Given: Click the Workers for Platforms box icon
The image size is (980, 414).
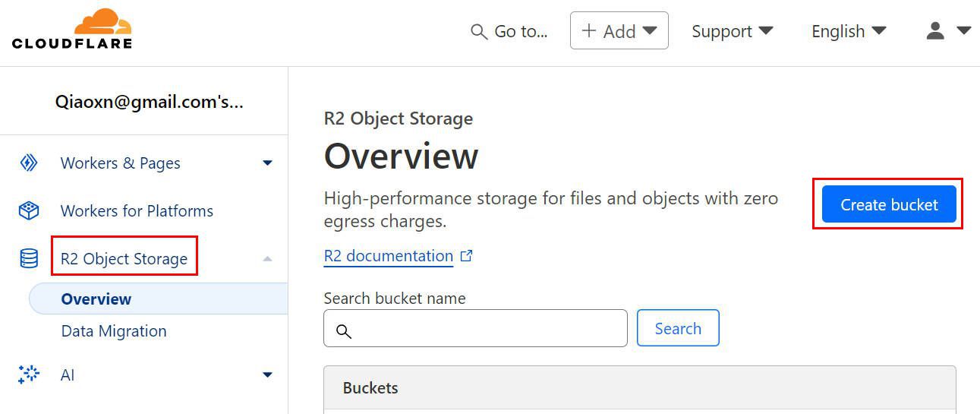Looking at the screenshot, I should pyautogui.click(x=29, y=211).
